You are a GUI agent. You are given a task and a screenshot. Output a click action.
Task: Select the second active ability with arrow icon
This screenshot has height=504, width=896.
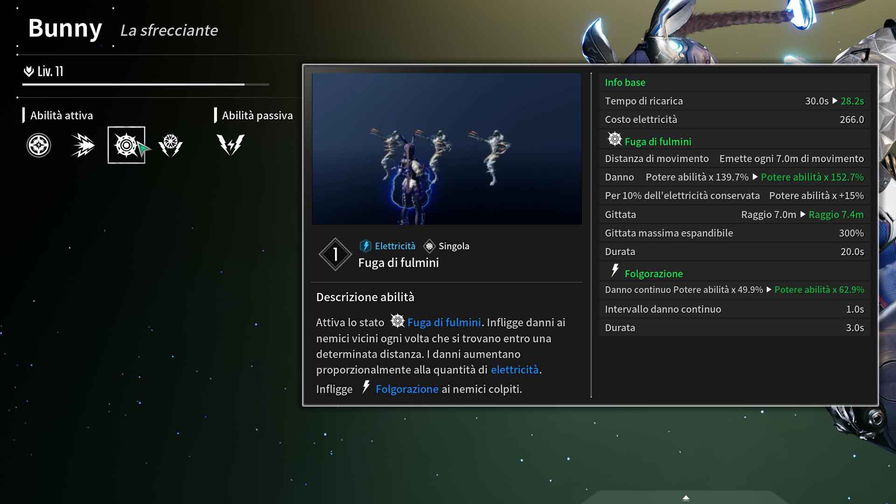tap(83, 146)
